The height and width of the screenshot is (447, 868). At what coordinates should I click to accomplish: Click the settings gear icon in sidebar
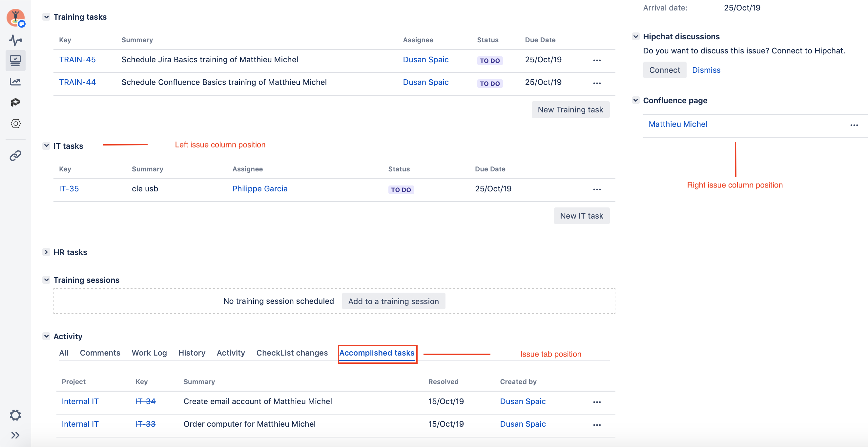tap(15, 415)
